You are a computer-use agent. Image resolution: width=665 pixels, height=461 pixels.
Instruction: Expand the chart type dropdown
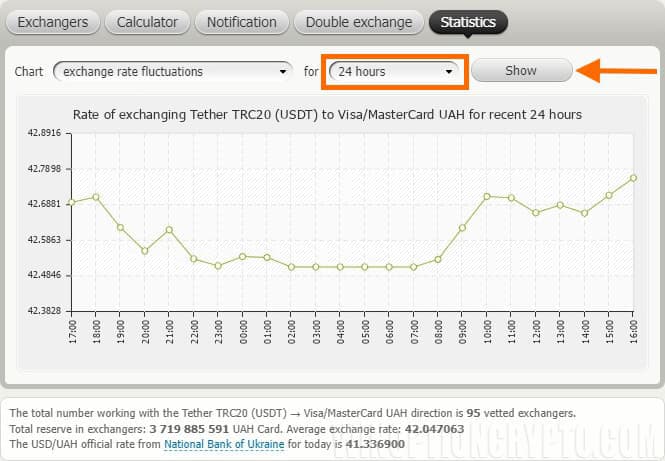(x=171, y=71)
